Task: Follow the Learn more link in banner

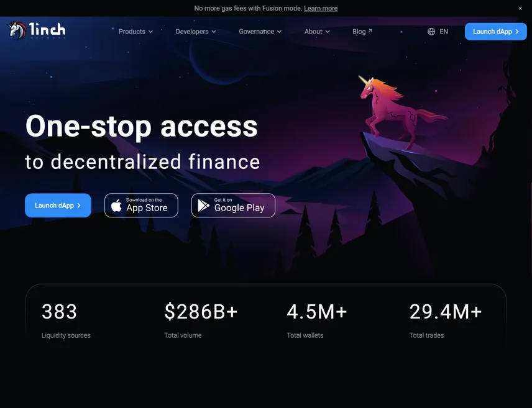Action: click(x=321, y=9)
